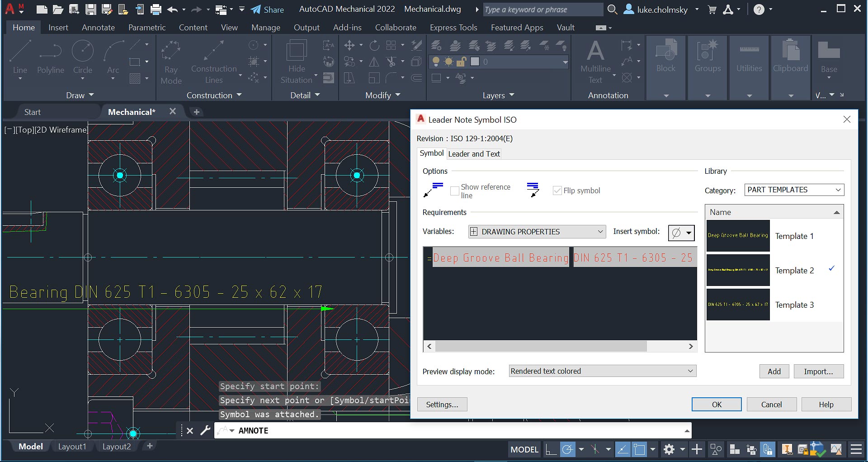This screenshot has height=462, width=868.
Task: Click the Save icon in quick access toolbar
Action: click(x=91, y=10)
